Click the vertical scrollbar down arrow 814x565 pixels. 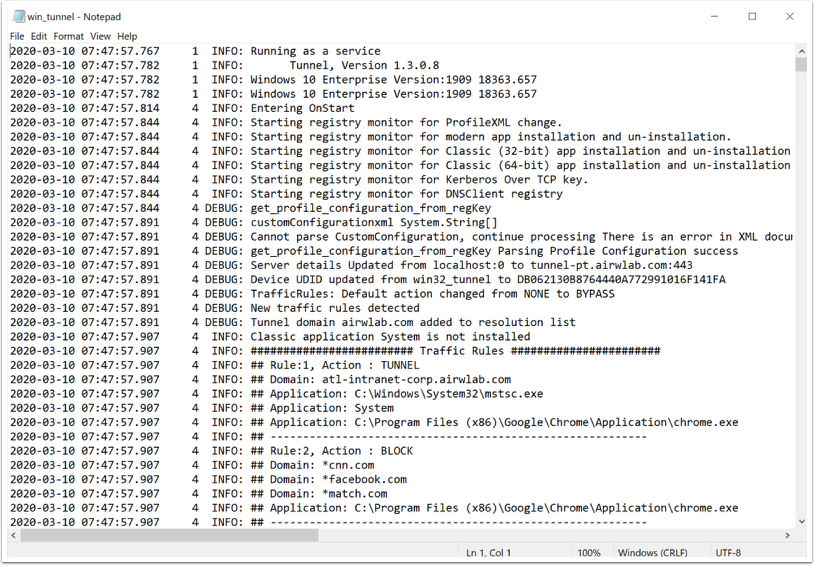[x=801, y=521]
